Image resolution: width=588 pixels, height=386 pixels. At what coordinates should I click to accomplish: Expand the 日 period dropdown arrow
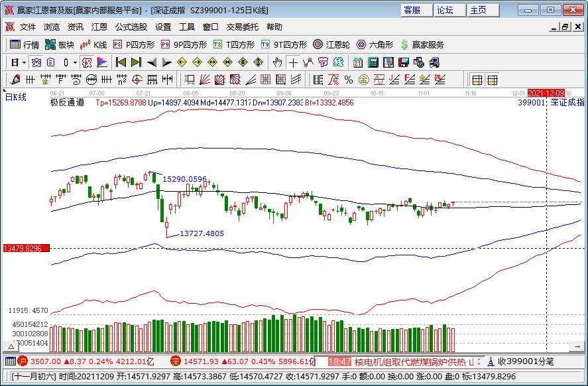tap(24, 62)
